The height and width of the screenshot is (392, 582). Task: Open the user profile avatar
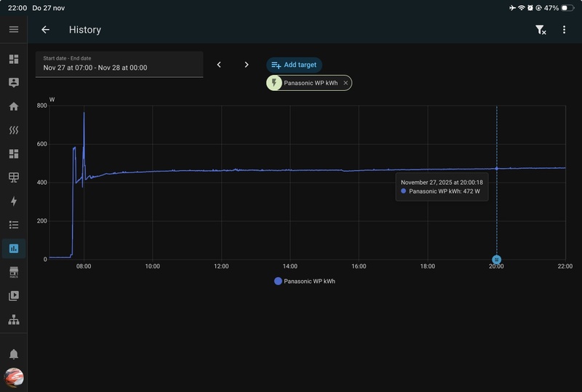(14, 377)
